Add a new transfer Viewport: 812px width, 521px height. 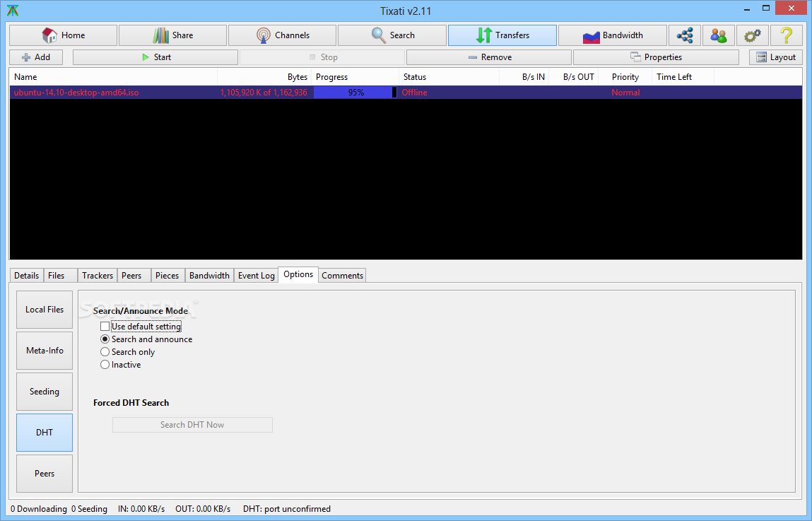coord(36,57)
